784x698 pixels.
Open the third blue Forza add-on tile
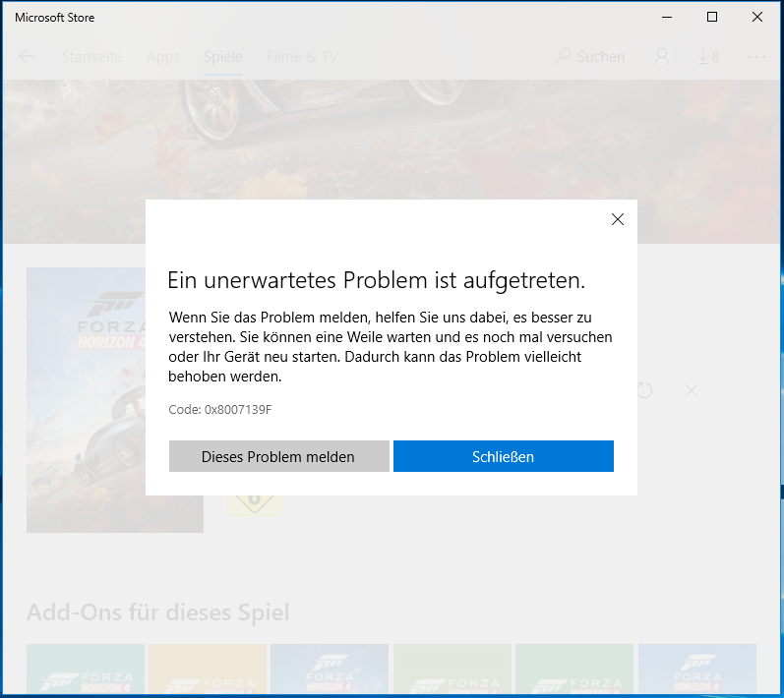point(330,668)
